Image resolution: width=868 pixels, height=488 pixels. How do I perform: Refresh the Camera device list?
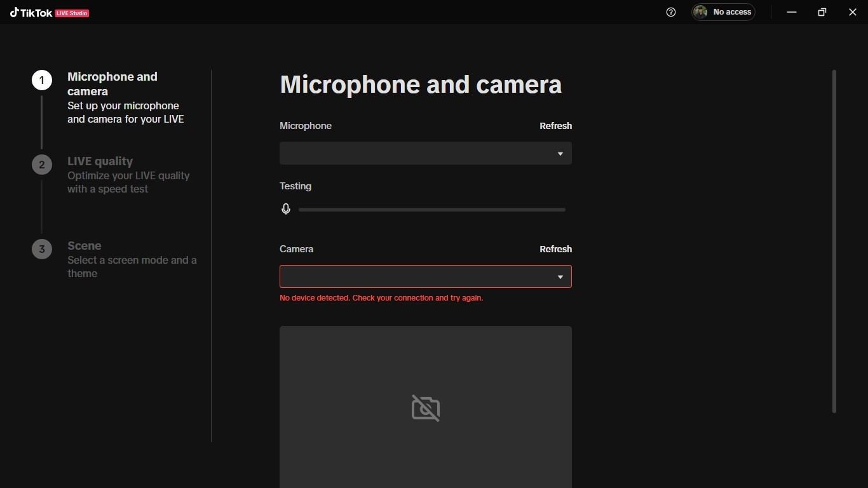(555, 249)
